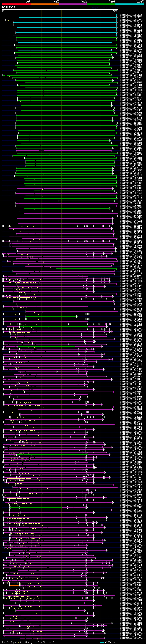
Task: Select hit UniRef100_Q2PGX7
Action: [131, 58]
